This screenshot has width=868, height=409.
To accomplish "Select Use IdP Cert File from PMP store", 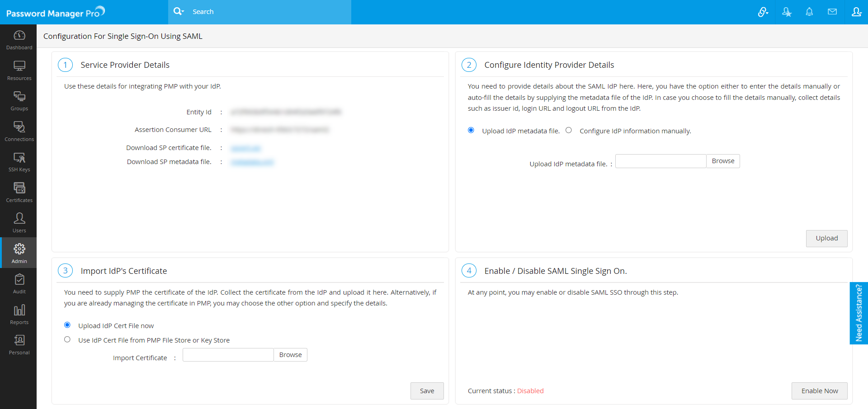I will point(67,339).
